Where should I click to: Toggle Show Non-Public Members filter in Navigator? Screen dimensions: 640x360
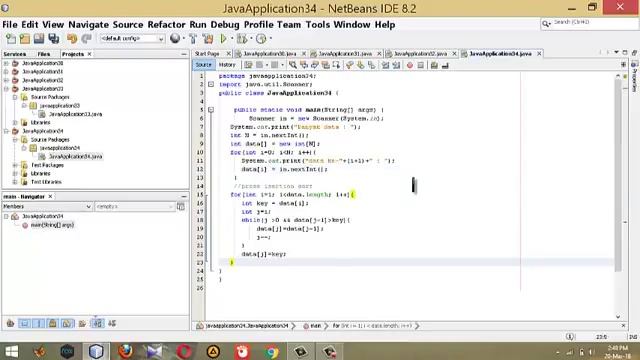click(53, 324)
